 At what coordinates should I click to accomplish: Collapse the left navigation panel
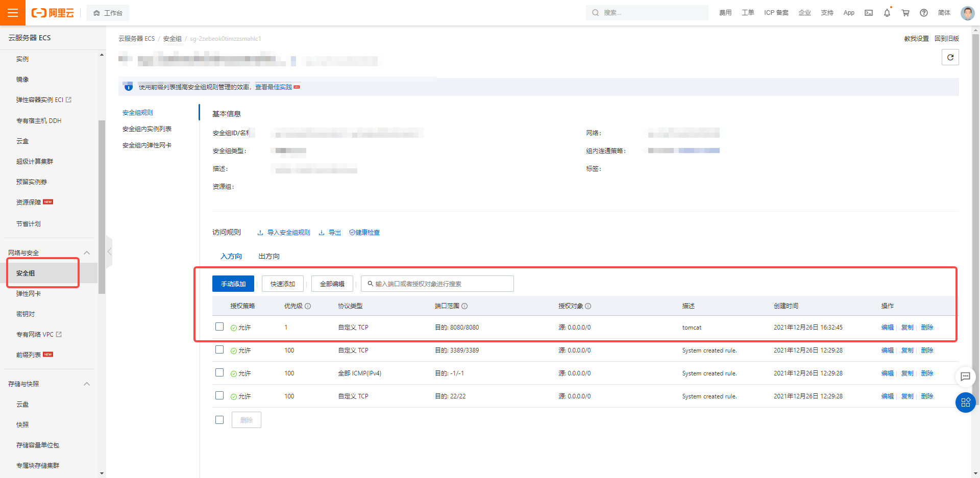coord(109,251)
